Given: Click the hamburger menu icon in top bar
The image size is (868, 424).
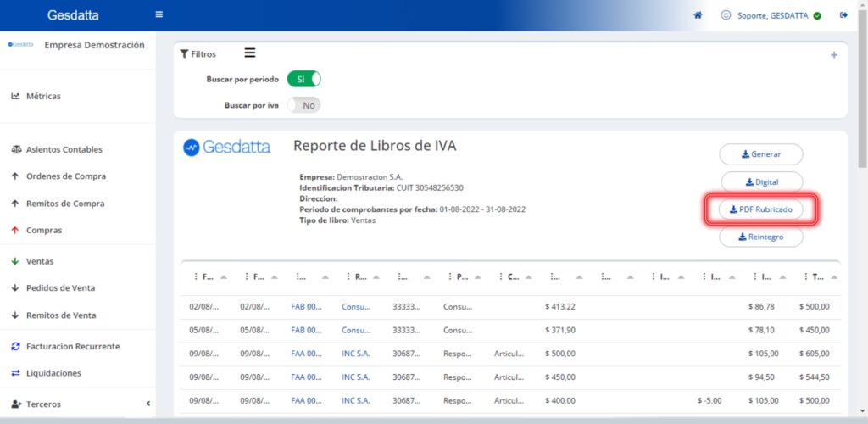Looking at the screenshot, I should click(x=159, y=14).
